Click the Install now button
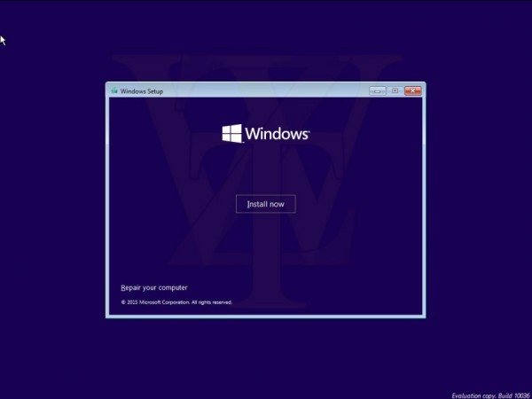The width and height of the screenshot is (532, 399). (265, 204)
